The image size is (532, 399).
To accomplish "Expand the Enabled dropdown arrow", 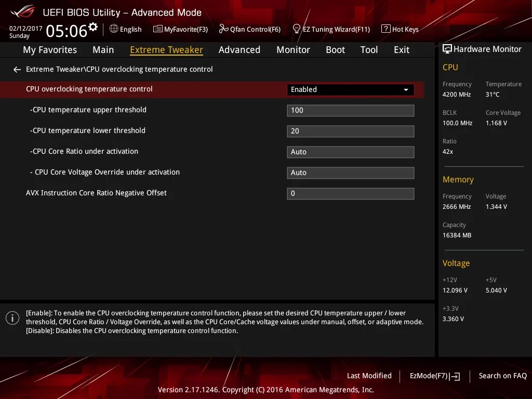I will point(406,90).
